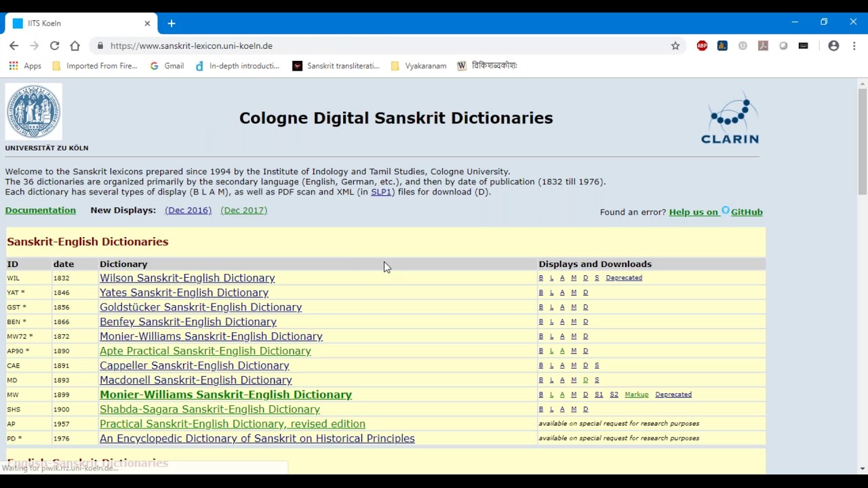
Task: Open Yates Sanskrit-English Dictionary
Action: click(x=184, y=293)
